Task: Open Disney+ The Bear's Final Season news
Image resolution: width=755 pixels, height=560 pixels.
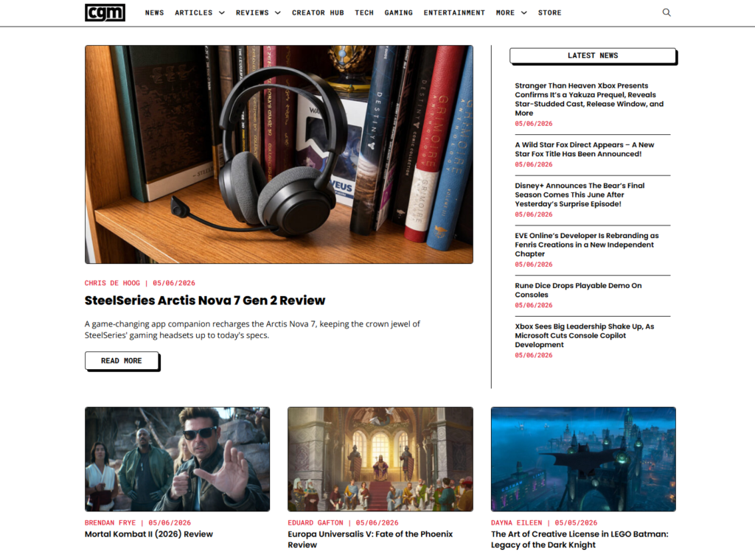Action: point(580,195)
